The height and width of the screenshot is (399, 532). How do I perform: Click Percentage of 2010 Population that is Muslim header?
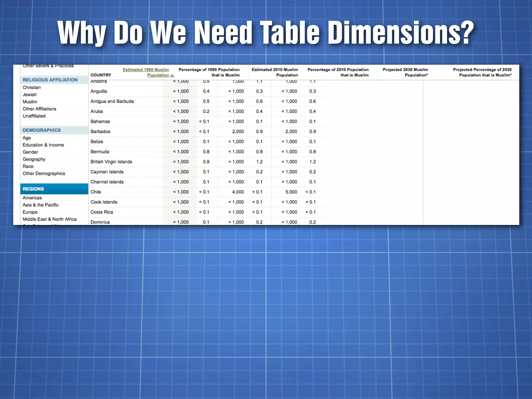point(338,72)
